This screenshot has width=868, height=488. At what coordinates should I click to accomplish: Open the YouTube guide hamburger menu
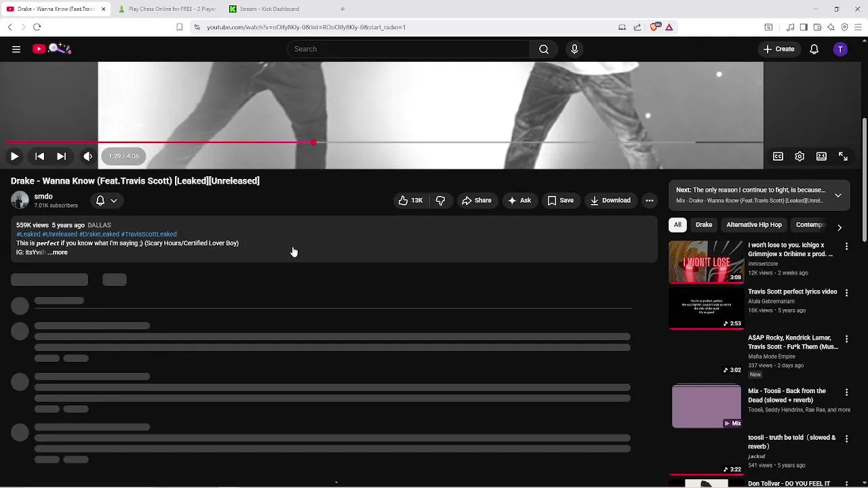[x=16, y=49]
